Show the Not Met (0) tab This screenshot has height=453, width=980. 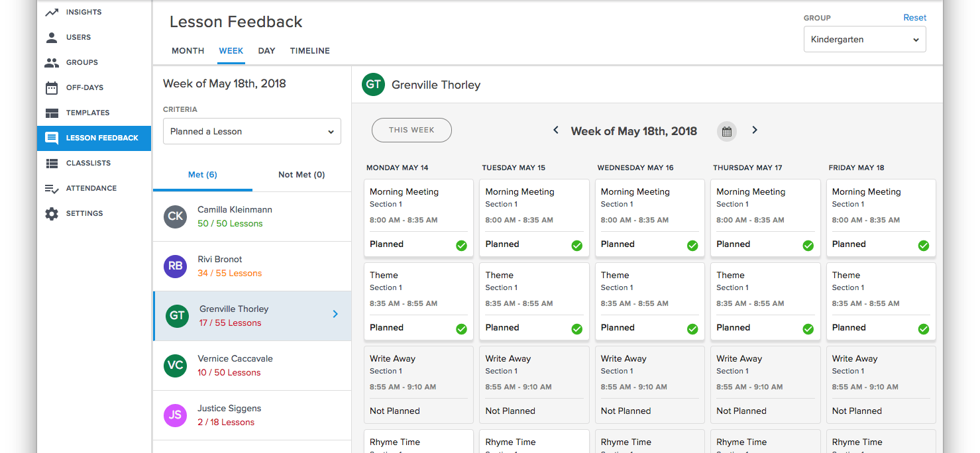point(301,175)
